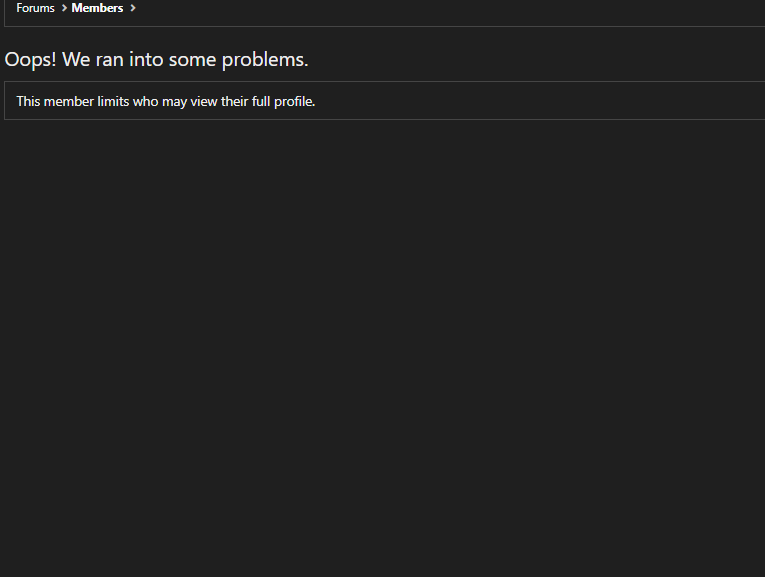Click the word 'limits' in the error message
The image size is (765, 577).
[x=113, y=101]
